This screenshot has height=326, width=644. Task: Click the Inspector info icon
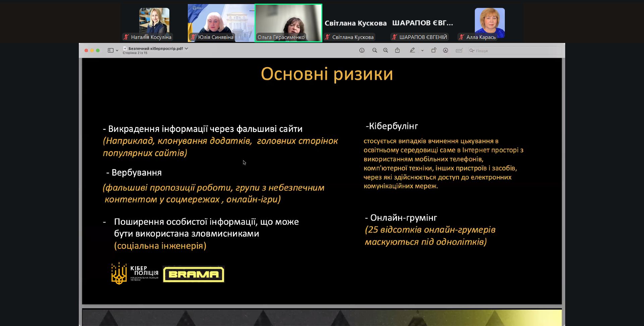pyautogui.click(x=362, y=50)
